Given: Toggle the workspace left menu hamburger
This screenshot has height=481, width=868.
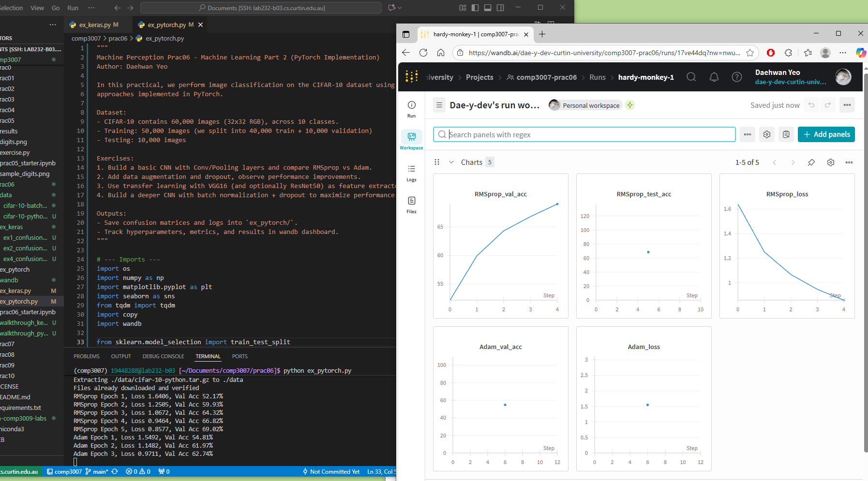Looking at the screenshot, I should click(x=439, y=105).
